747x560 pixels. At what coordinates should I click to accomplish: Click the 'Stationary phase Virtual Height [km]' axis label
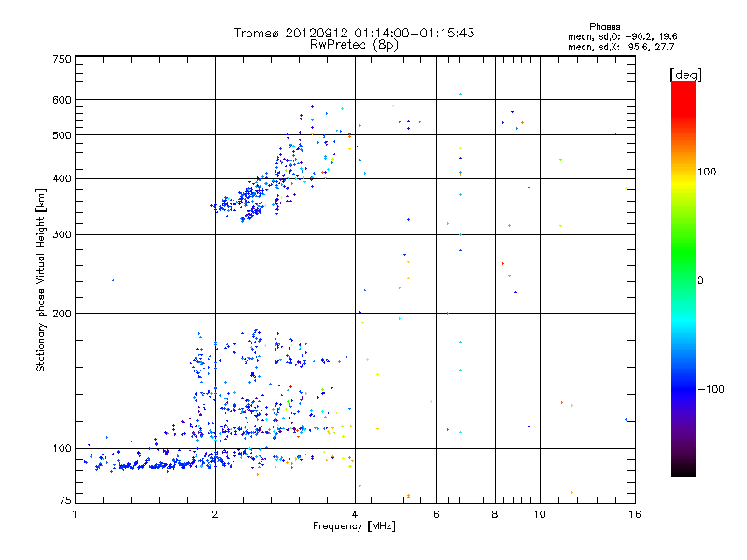(40, 280)
